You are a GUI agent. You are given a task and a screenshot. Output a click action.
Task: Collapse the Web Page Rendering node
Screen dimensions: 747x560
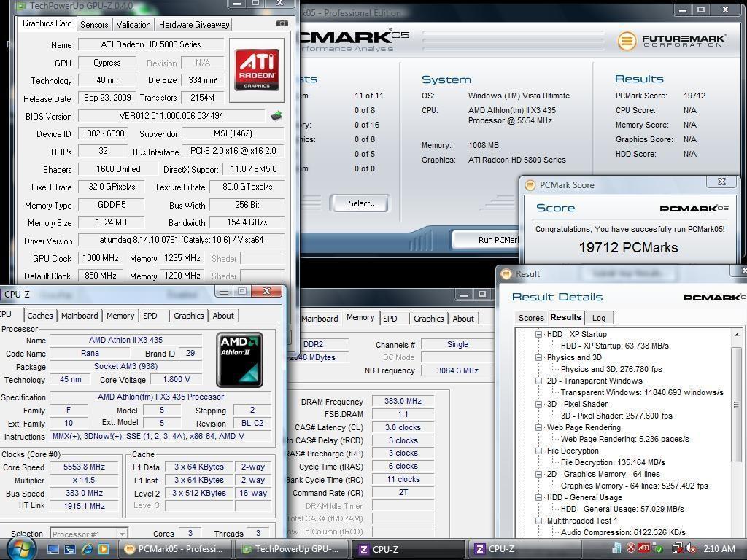pos(539,427)
